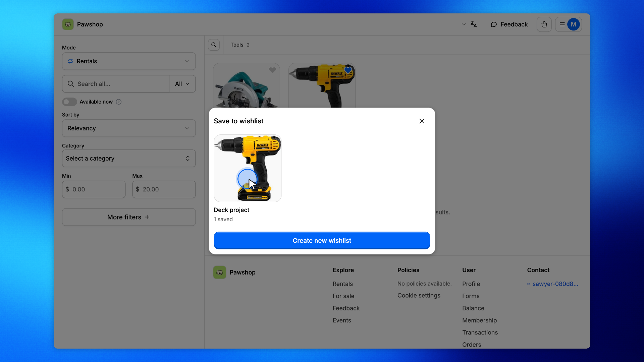
Task: Open the Orders footer link
Action: (x=472, y=345)
